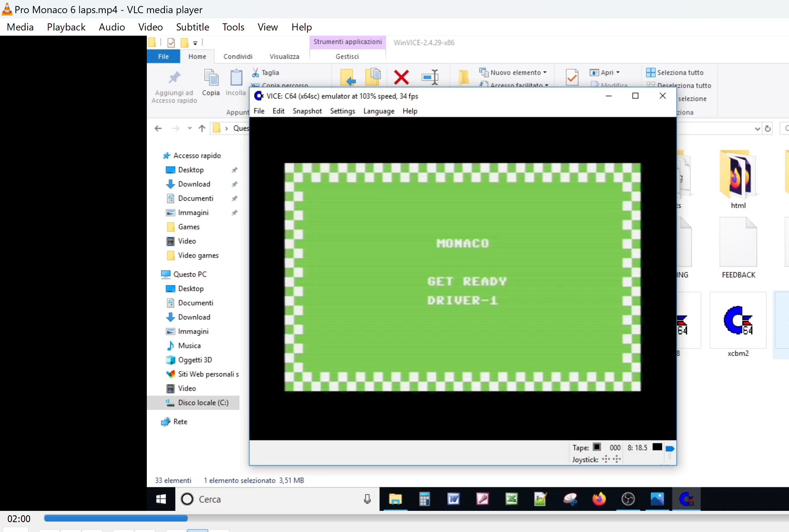
Task: Open the address bar history dropdown
Action: point(757,128)
